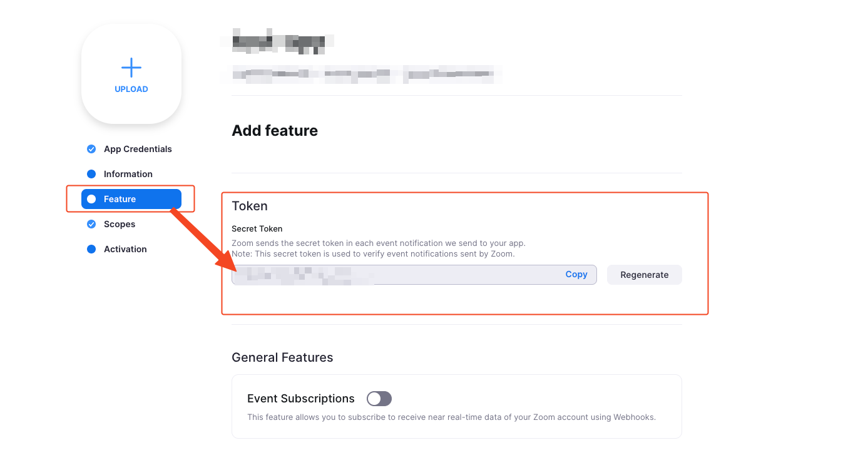Click the Information step dot icon

pos(91,174)
